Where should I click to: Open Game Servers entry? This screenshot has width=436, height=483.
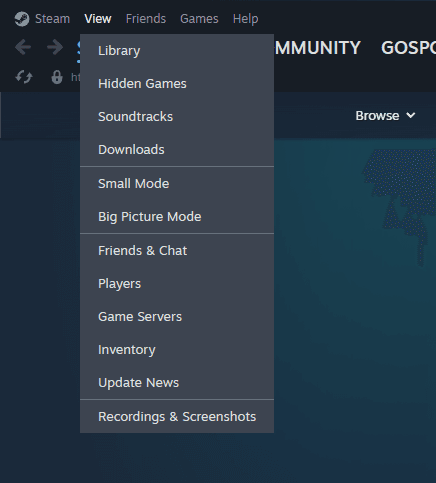point(177,317)
